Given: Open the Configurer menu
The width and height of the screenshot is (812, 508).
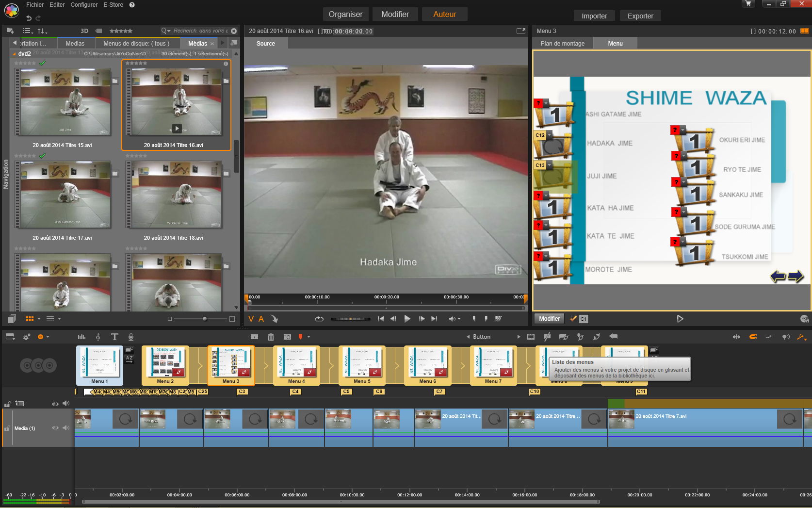Looking at the screenshot, I should 84,5.
